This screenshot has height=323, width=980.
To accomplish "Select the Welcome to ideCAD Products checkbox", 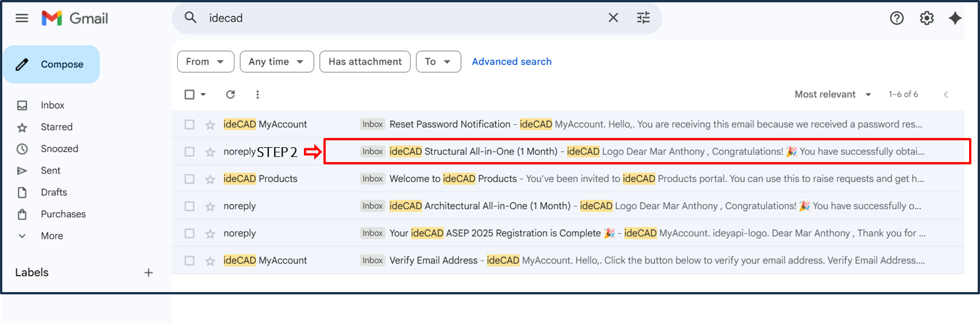I will [189, 179].
